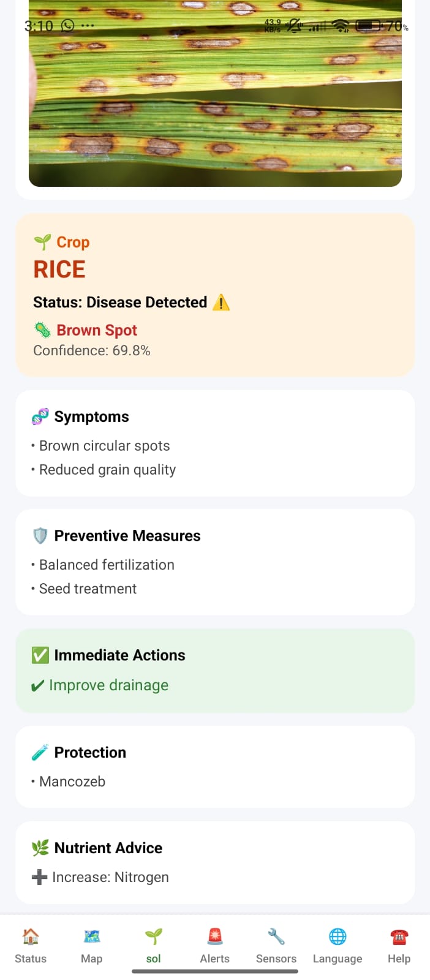Screen dimensions: 430x980
Task: Open the Alerts siren tab
Action: [215, 946]
